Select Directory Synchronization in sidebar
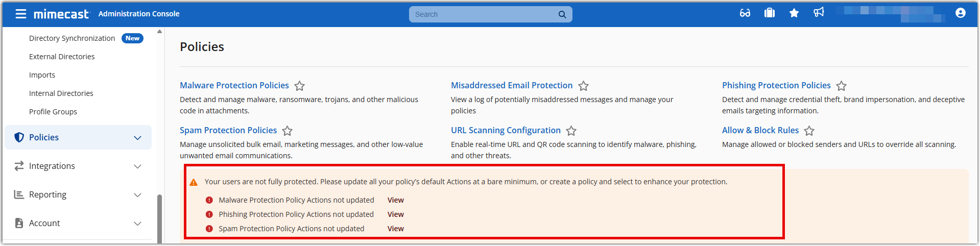The height and width of the screenshot is (246, 980). tap(72, 38)
